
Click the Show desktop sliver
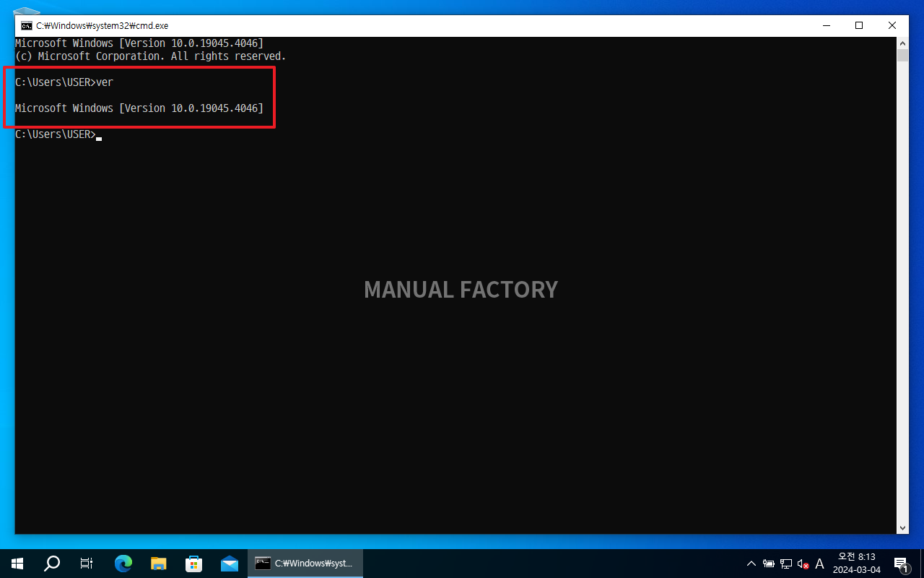[922, 564]
